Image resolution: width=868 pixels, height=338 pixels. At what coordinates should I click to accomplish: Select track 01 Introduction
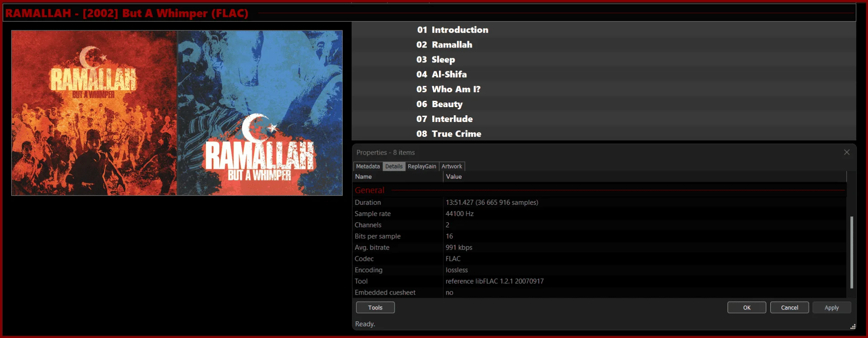(x=604, y=30)
